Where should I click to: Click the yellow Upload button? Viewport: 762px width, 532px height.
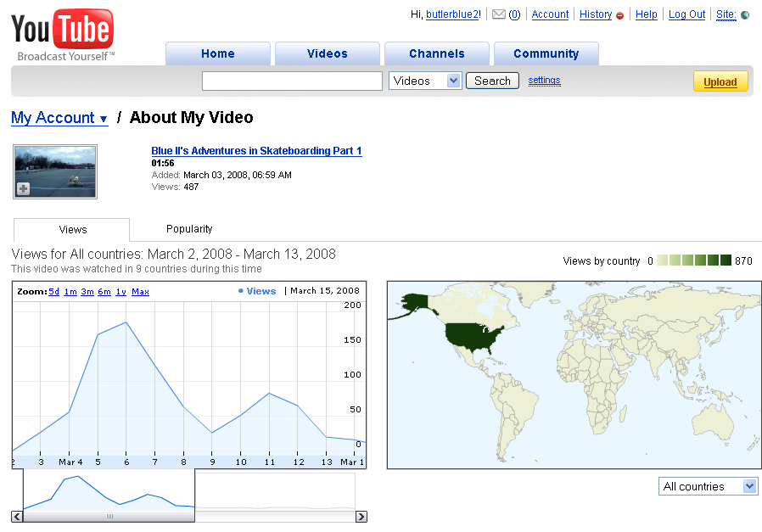coord(720,81)
